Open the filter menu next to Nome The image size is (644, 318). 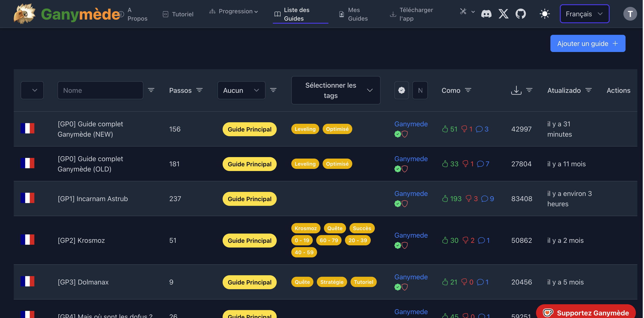coord(151,90)
